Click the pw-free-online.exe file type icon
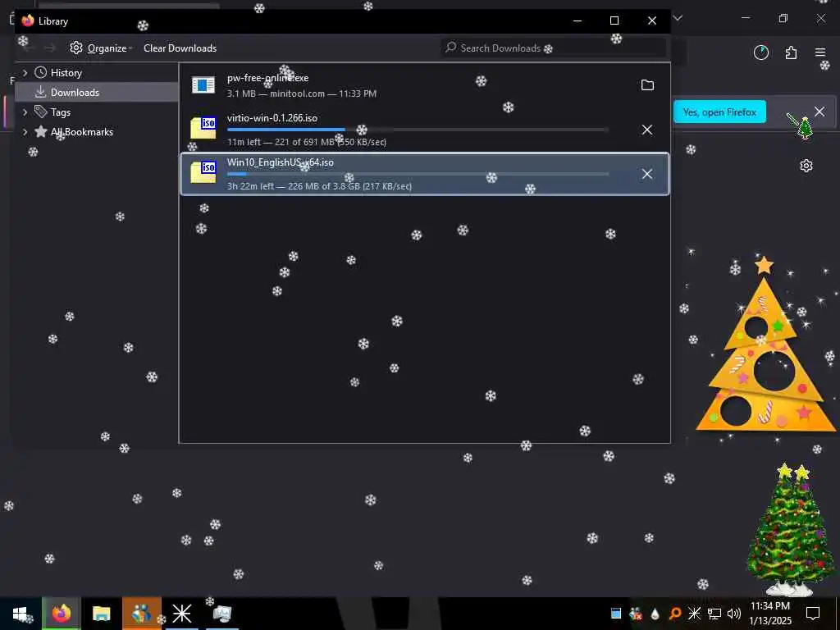This screenshot has height=630, width=840. pyautogui.click(x=203, y=84)
